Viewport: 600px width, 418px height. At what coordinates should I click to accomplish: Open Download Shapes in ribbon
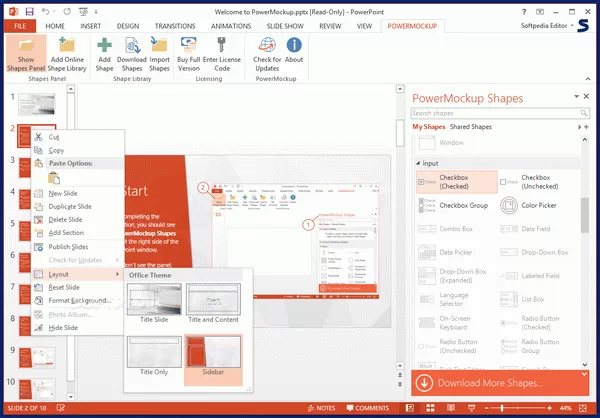(x=132, y=54)
